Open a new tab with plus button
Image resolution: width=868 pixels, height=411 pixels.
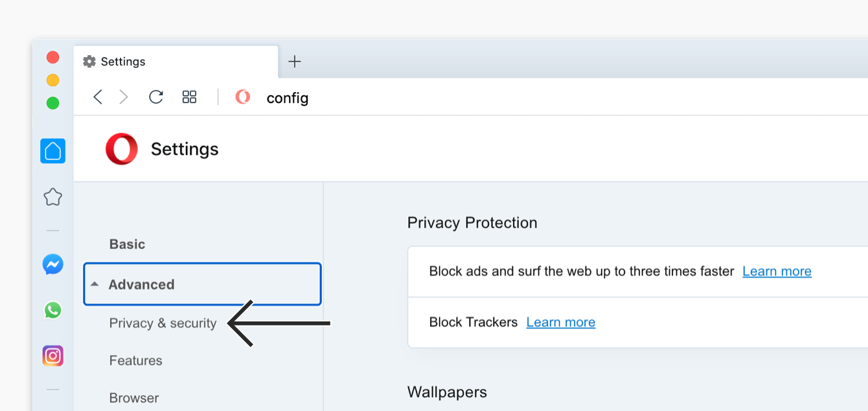pyautogui.click(x=295, y=62)
